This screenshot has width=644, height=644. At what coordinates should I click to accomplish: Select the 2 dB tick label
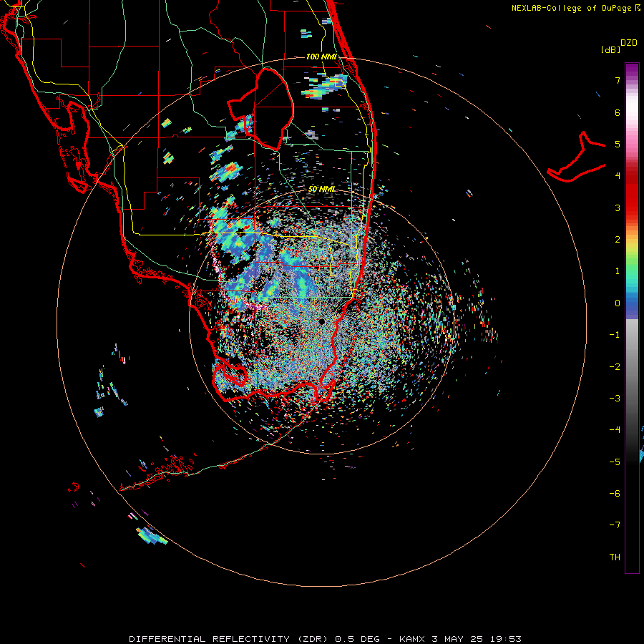(618, 240)
